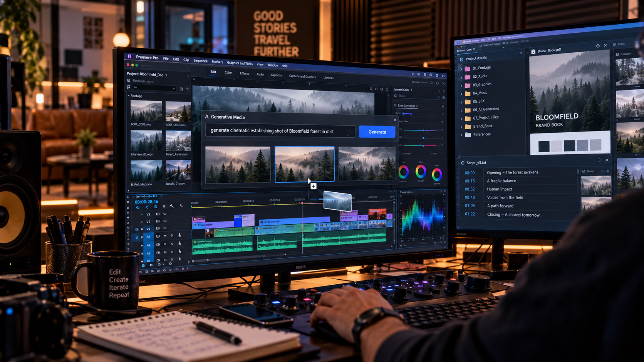Click the Brand_Book.pdf document icon
Viewport: 644px width, 362px height.
click(533, 52)
